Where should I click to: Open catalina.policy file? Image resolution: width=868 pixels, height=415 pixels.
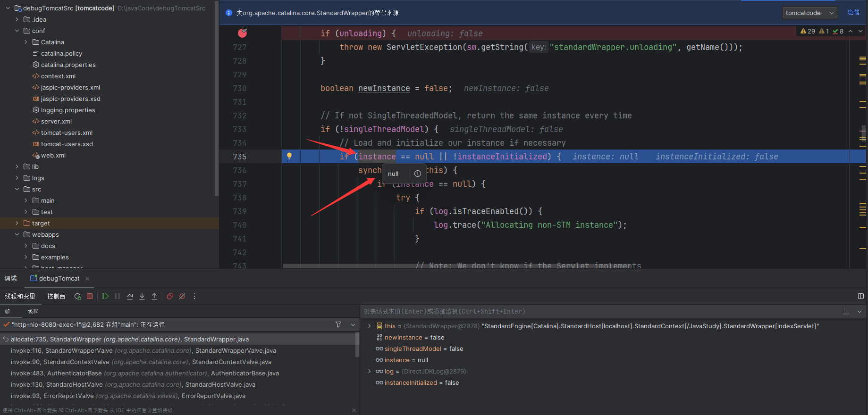61,53
